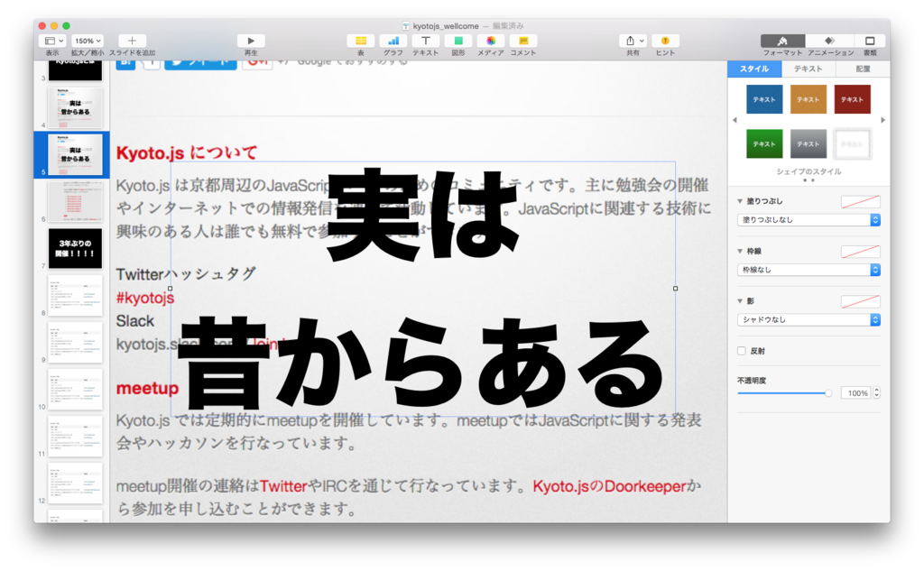Open the ヒント tips icon
924x571 pixels.
(x=665, y=41)
